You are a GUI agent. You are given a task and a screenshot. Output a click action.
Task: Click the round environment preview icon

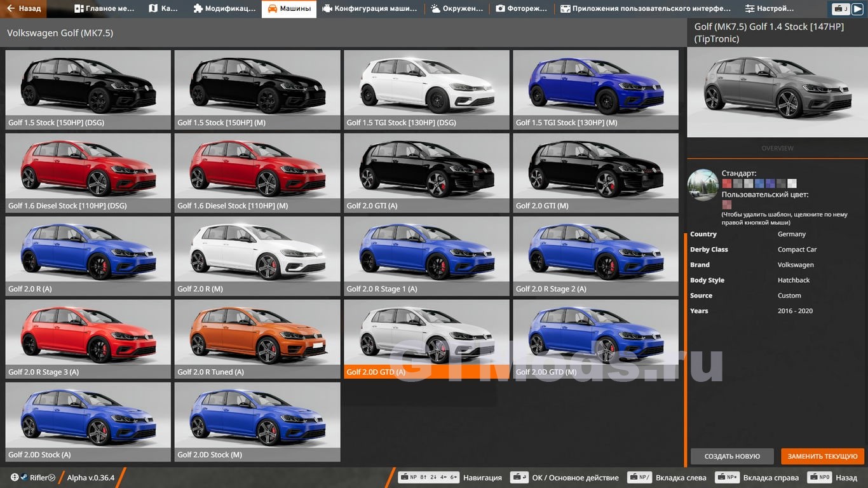(x=703, y=185)
